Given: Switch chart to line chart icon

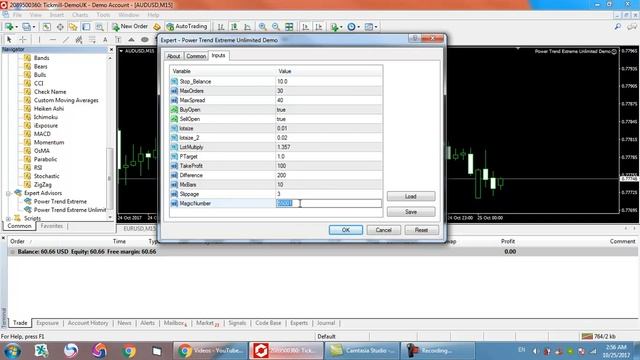Looking at the screenshot, I should 247,27.
